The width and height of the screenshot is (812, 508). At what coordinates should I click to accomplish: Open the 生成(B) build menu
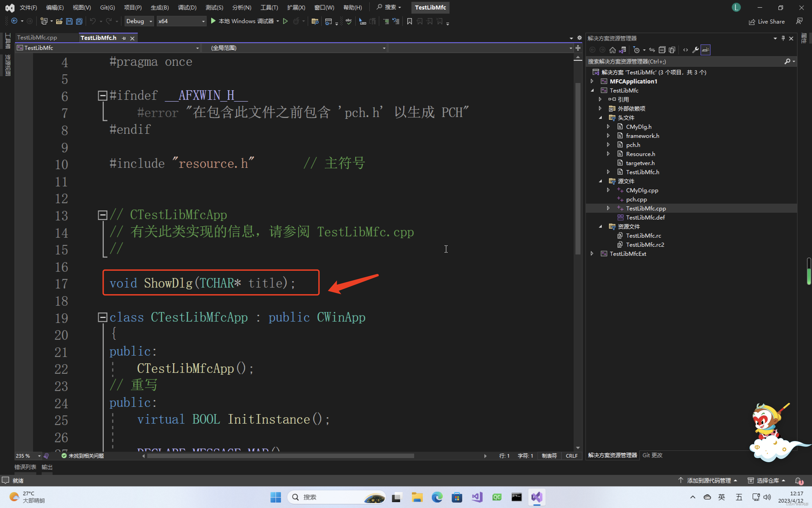point(160,7)
